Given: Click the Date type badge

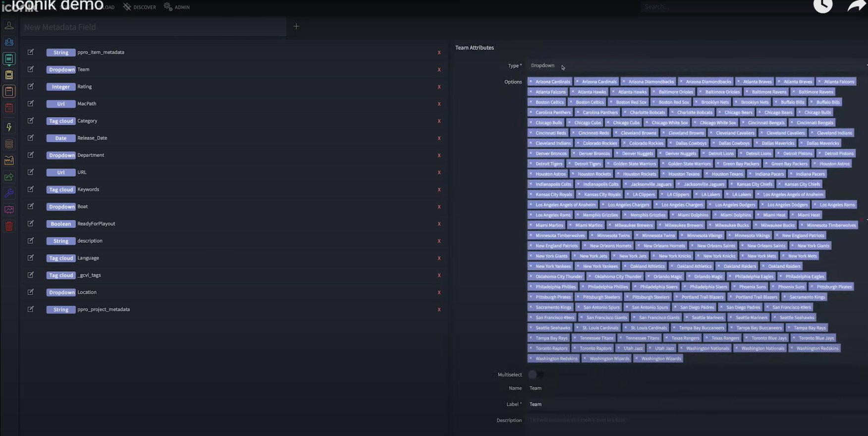Looking at the screenshot, I should tap(61, 138).
